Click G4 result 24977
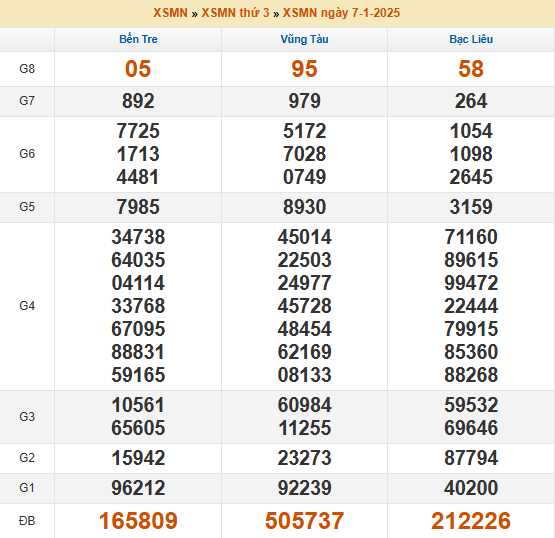 pyautogui.click(x=304, y=283)
